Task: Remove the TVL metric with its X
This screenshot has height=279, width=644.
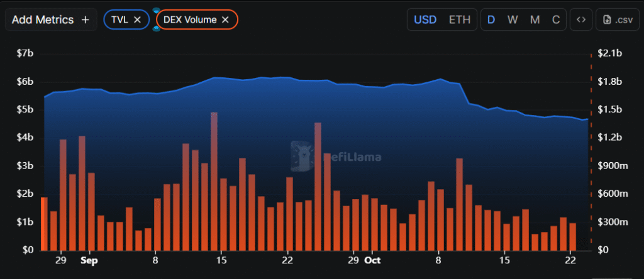Action: 137,19
